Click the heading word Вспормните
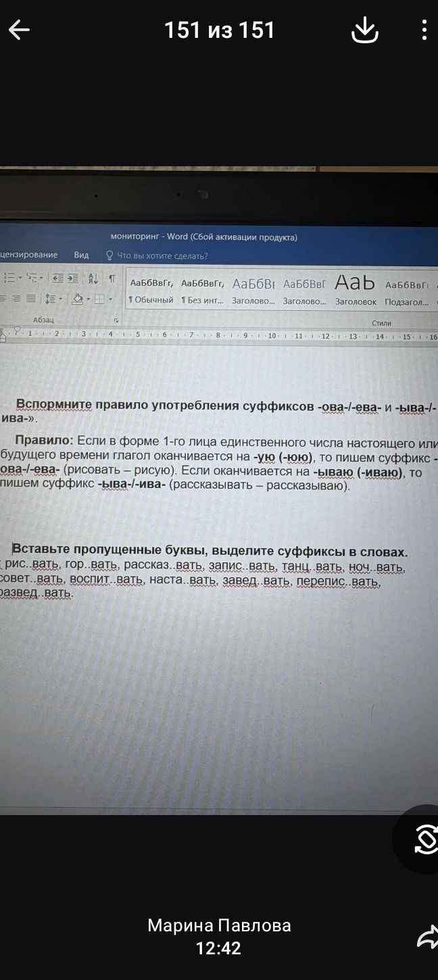 (x=54, y=405)
